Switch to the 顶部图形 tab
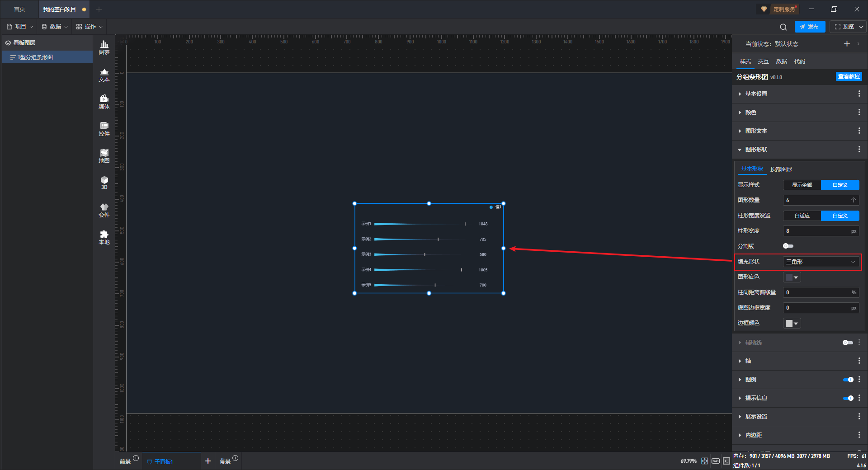The height and width of the screenshot is (470, 868). pyautogui.click(x=781, y=169)
